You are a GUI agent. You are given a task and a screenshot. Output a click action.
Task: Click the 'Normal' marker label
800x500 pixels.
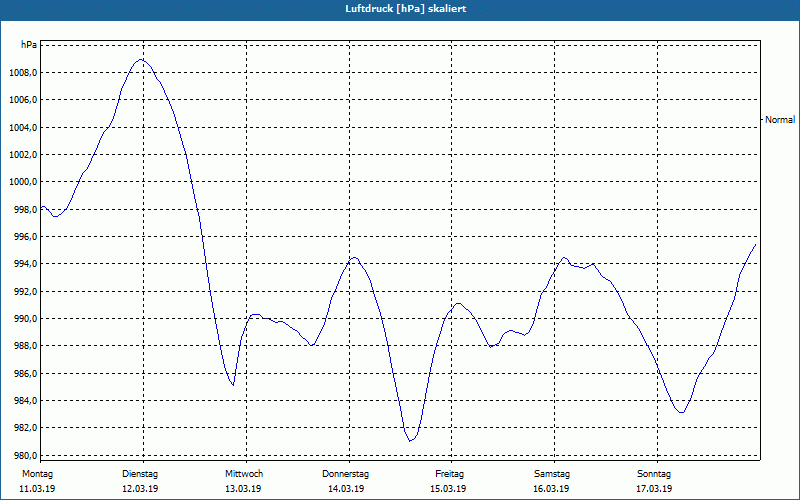click(780, 119)
